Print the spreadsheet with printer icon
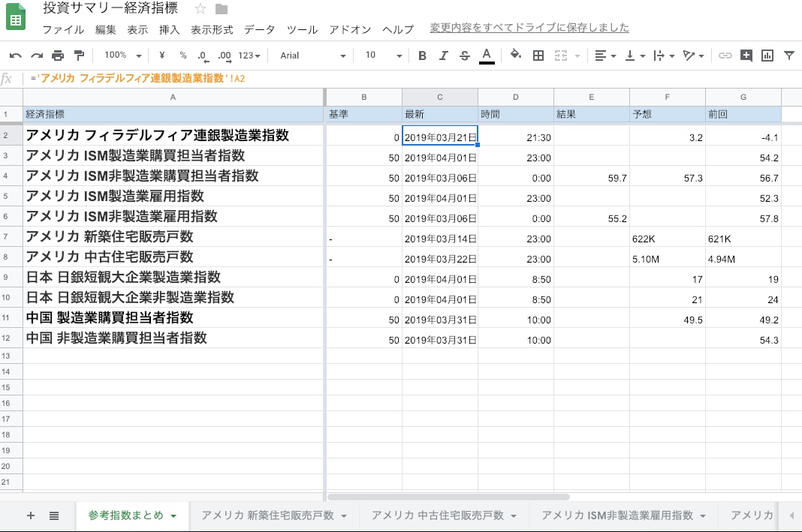Viewport: 802px width, 532px height. 58,56
